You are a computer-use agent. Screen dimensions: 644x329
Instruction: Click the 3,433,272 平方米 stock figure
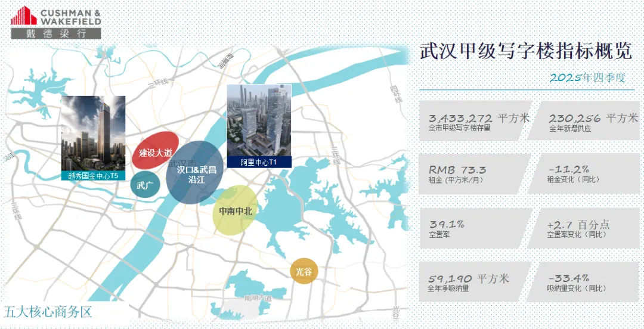[479, 118]
